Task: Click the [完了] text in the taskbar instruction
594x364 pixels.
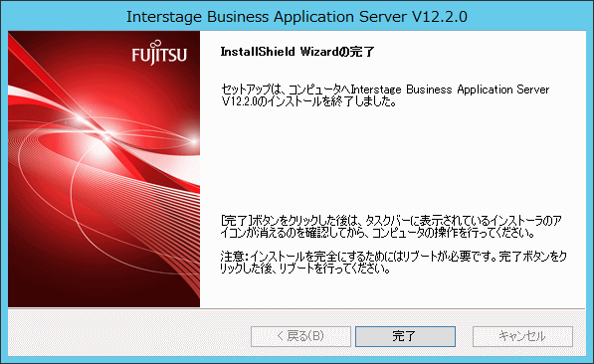Action: 236,221
